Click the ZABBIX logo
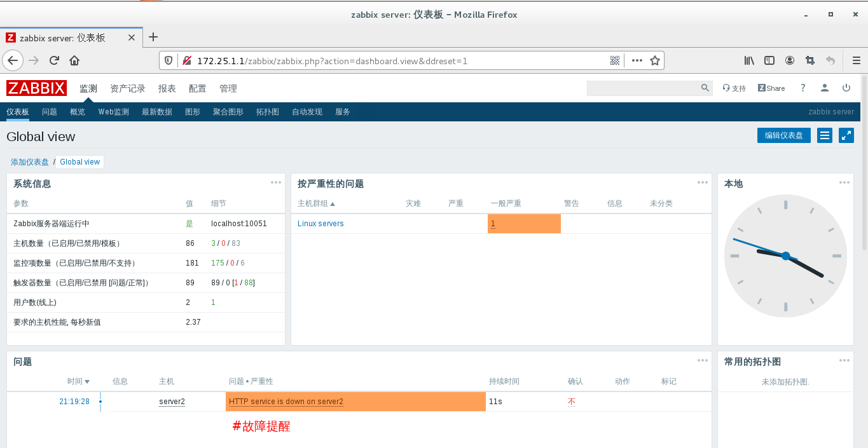This screenshot has width=868, height=448. tap(36, 88)
